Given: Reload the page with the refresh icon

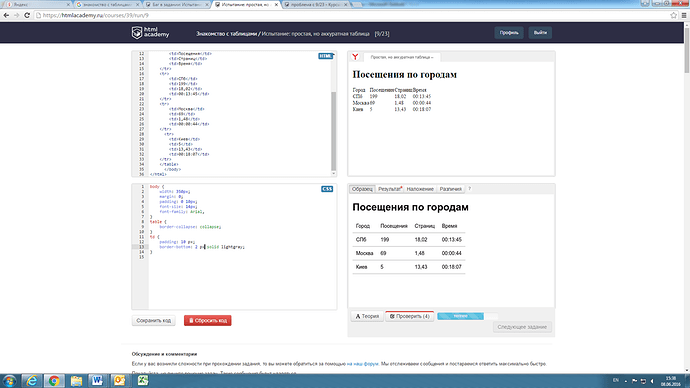Looking at the screenshot, I should [27, 15].
